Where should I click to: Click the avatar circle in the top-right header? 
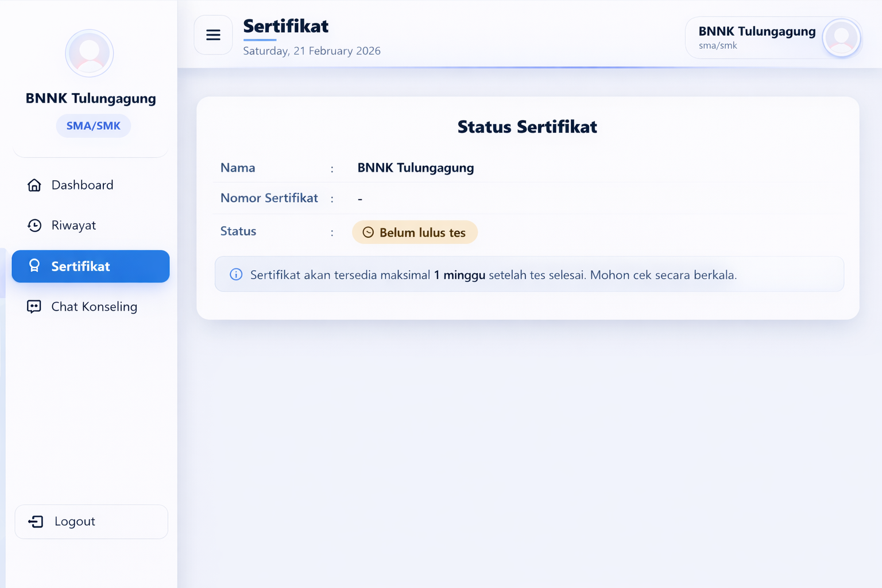[842, 38]
